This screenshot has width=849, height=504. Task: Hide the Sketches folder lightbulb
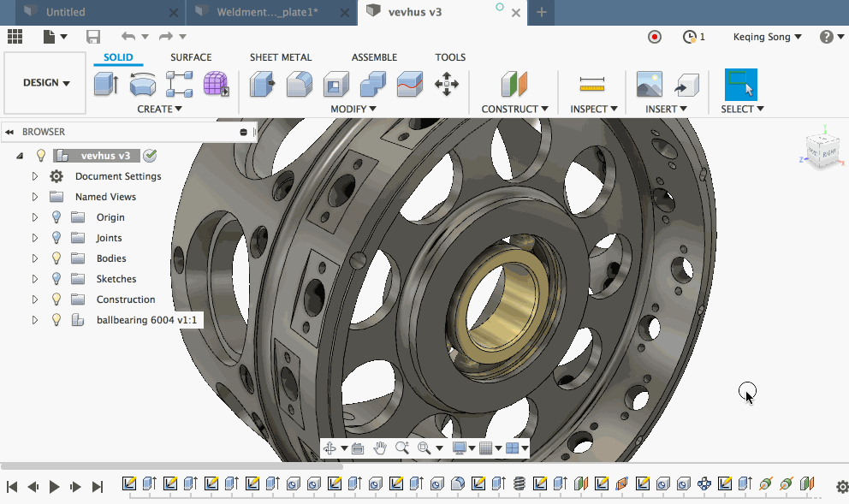point(56,279)
